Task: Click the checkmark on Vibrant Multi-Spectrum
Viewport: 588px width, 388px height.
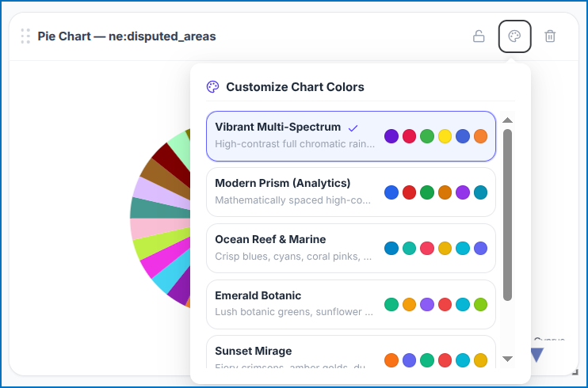Action: click(x=353, y=128)
